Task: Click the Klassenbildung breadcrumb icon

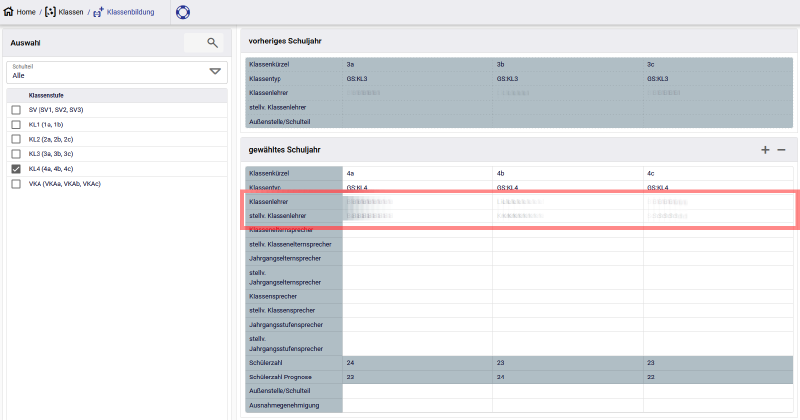Action: tap(98, 12)
